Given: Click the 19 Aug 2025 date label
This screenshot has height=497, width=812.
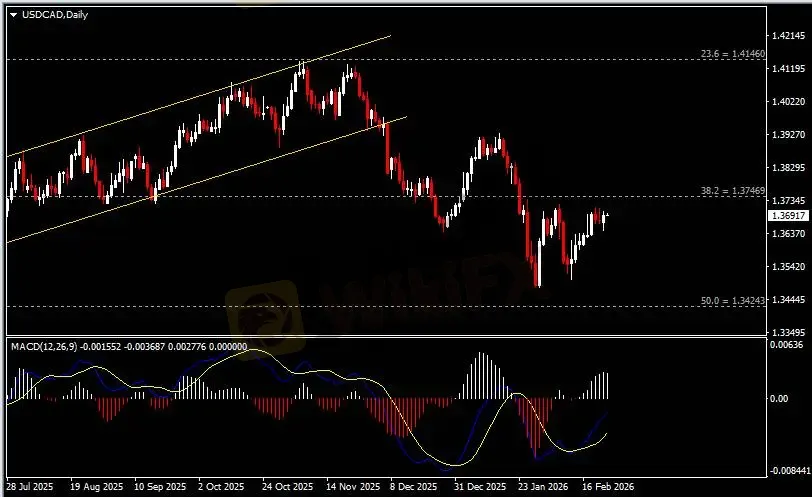Looking at the screenshot, I should coord(97,487).
